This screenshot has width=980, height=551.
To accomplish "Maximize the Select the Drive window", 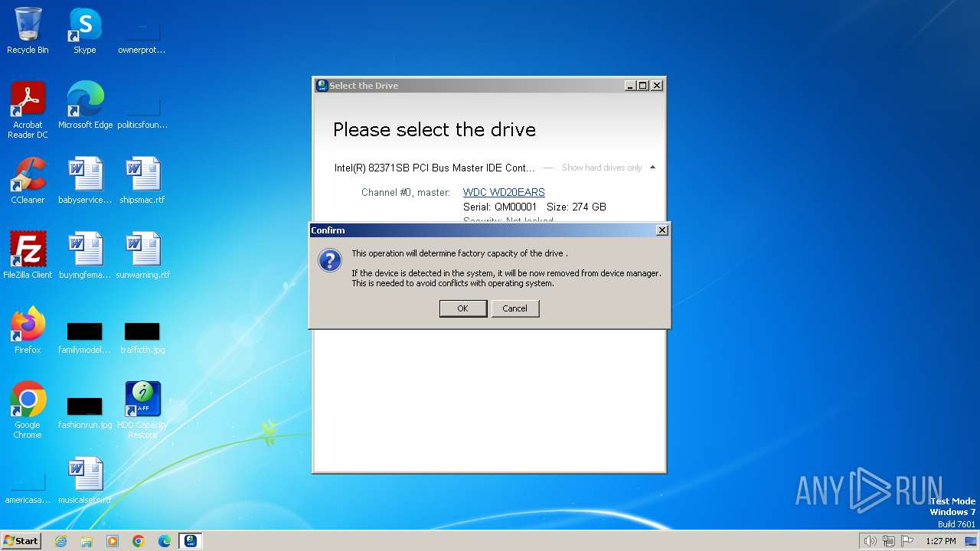I will [x=643, y=86].
